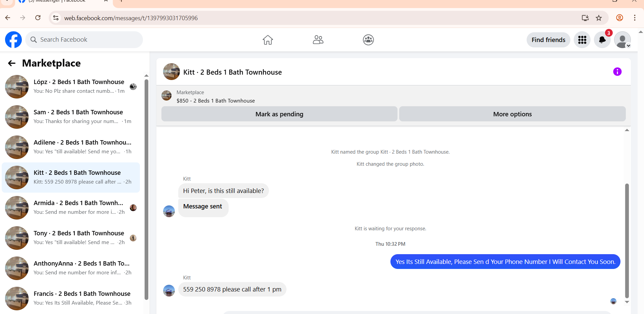Image resolution: width=644 pixels, height=314 pixels.
Task: Open the Groups icon in top navigation
Action: 368,40
